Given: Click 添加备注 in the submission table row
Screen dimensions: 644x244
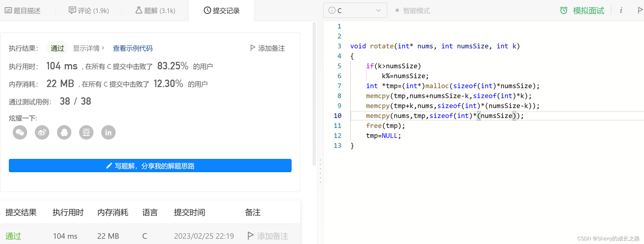Looking at the screenshot, I should point(268,236).
